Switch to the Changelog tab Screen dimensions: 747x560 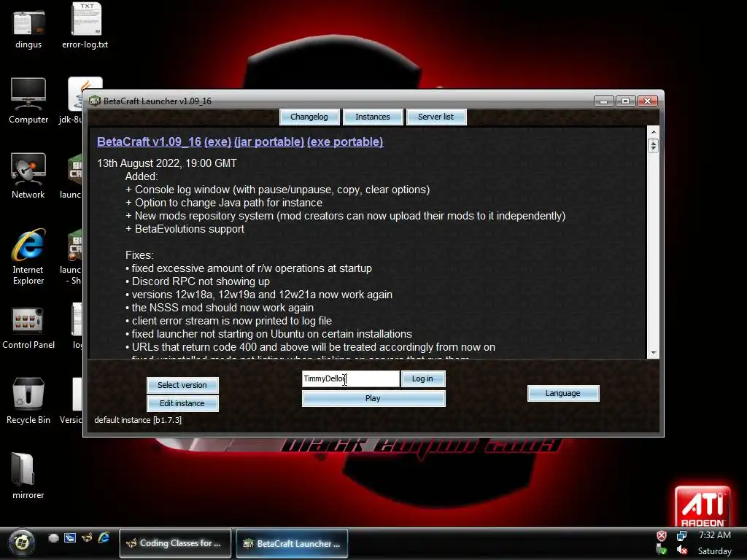point(309,117)
